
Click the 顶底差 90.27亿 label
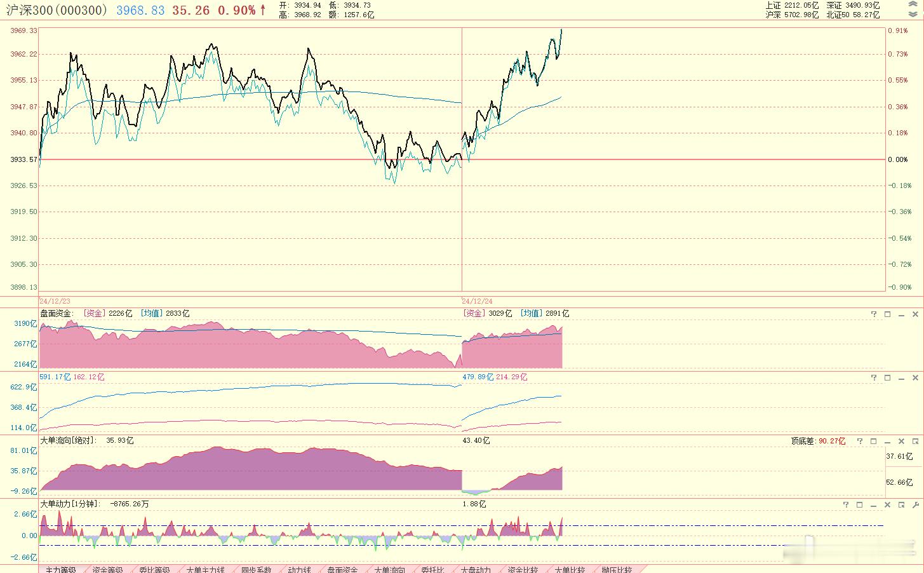tap(818, 441)
